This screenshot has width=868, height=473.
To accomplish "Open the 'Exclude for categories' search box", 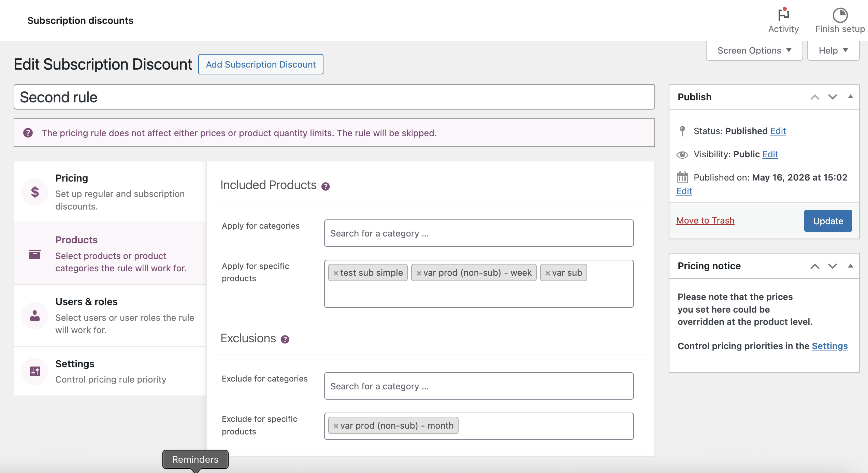I will pos(479,386).
